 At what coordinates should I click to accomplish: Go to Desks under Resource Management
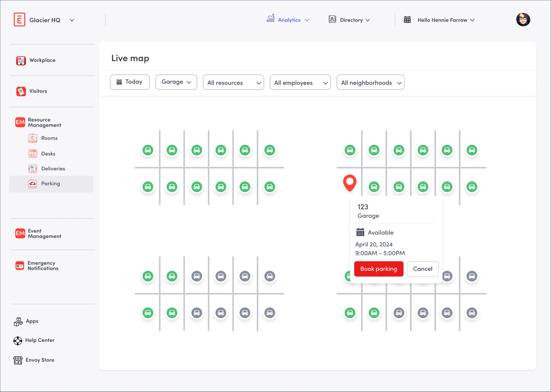pos(42,154)
